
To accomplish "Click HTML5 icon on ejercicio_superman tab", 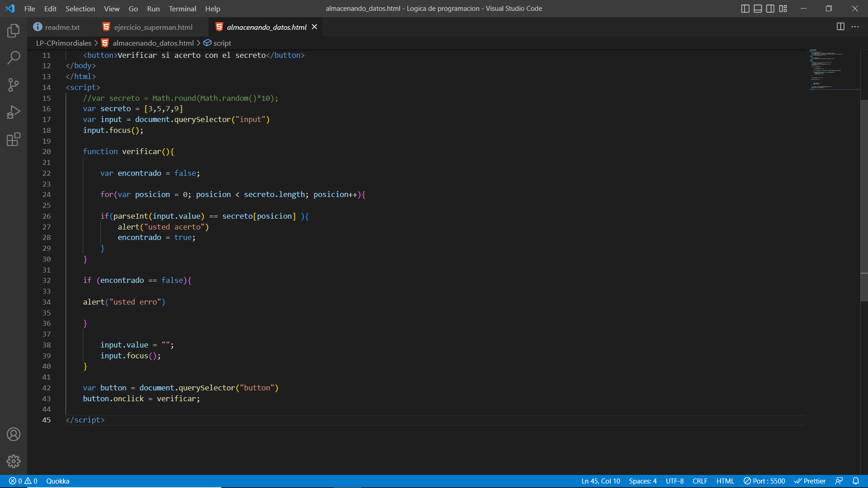I will pyautogui.click(x=106, y=27).
